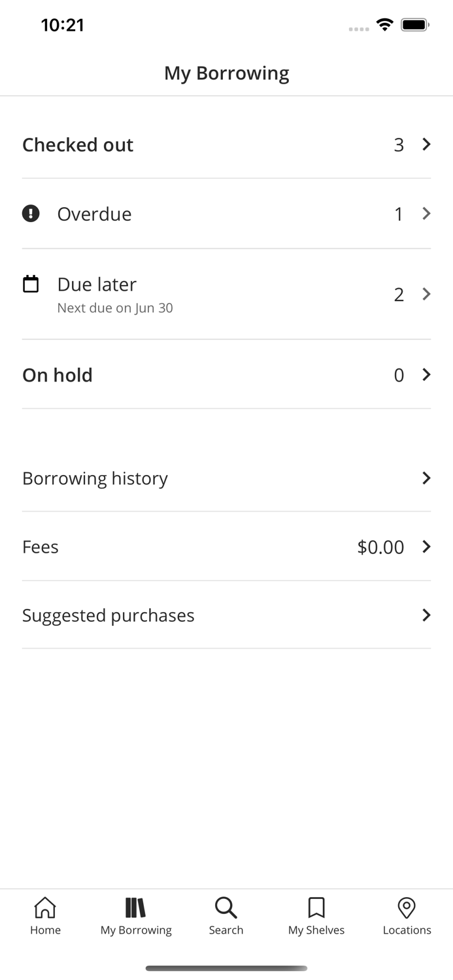Image resolution: width=453 pixels, height=980 pixels.
Task: Tap the My Borrowing books icon
Action: click(x=135, y=907)
